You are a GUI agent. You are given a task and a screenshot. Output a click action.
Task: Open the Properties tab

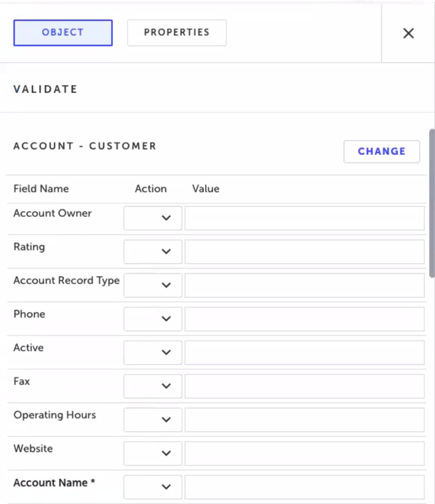click(177, 33)
